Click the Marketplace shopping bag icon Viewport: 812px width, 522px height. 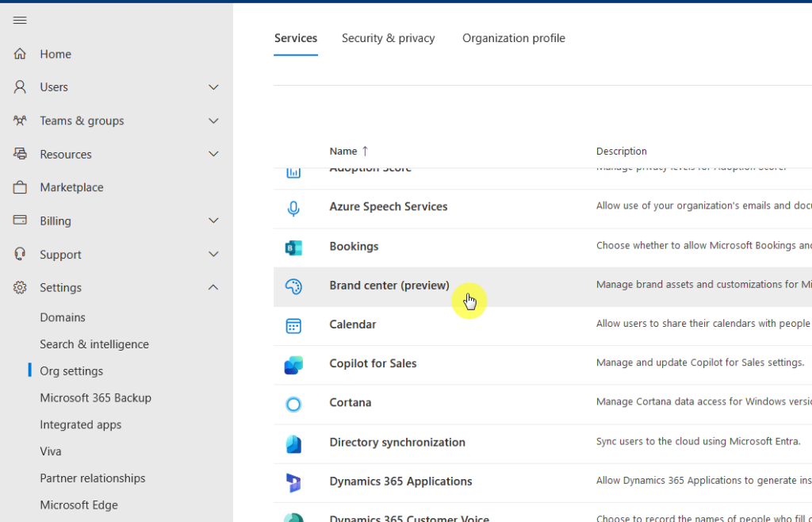click(x=20, y=187)
